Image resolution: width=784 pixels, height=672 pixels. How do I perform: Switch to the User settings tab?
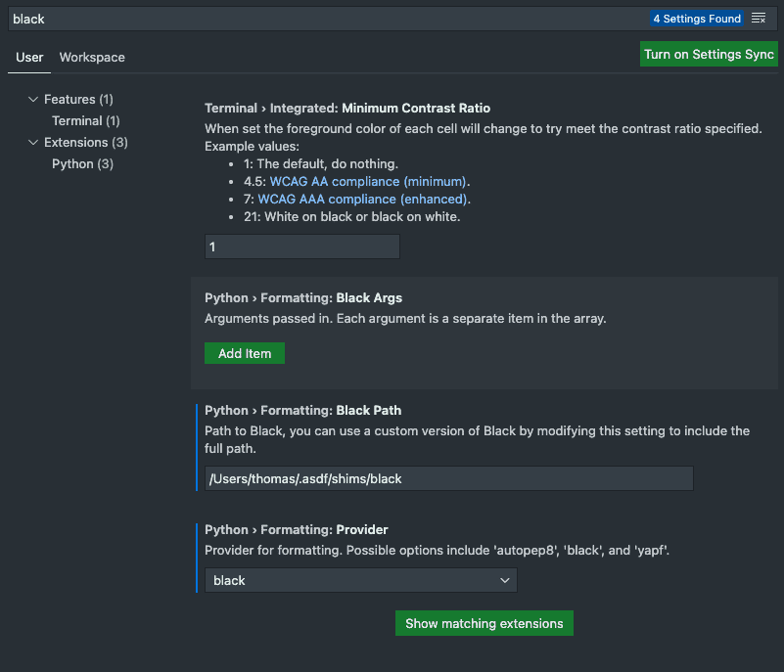(29, 57)
